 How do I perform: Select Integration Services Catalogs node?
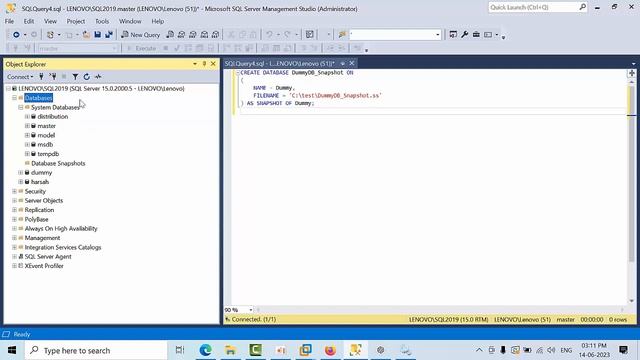pyautogui.click(x=63, y=247)
